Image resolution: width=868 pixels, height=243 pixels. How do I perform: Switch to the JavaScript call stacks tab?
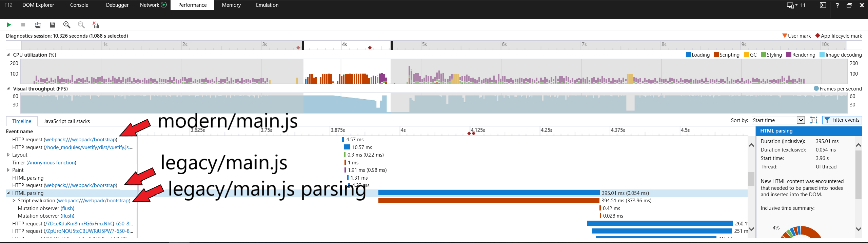point(67,121)
